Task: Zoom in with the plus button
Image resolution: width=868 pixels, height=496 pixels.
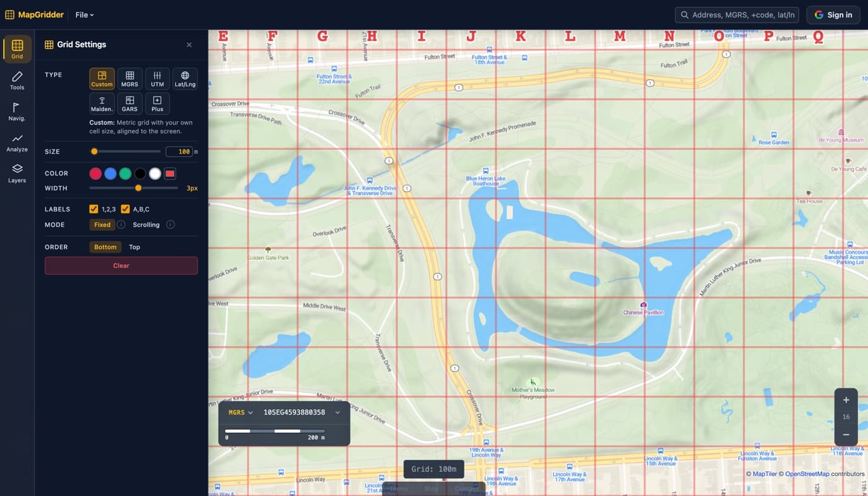Action: pyautogui.click(x=846, y=400)
